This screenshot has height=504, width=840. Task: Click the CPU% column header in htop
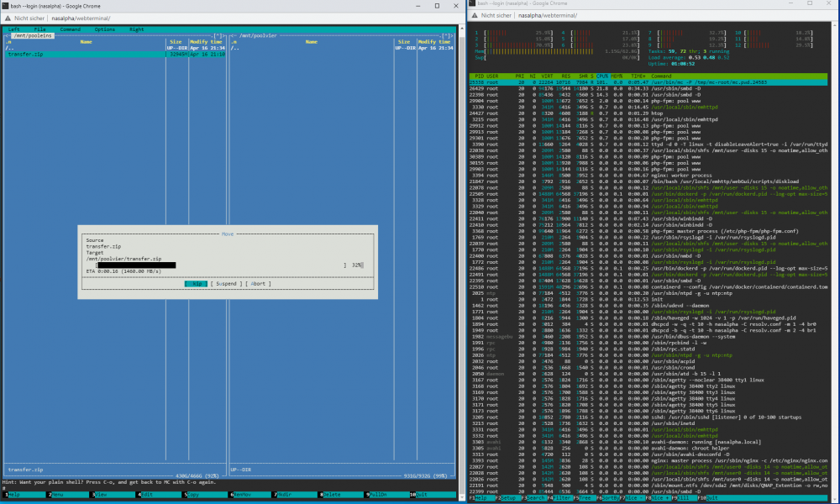tap(602, 76)
